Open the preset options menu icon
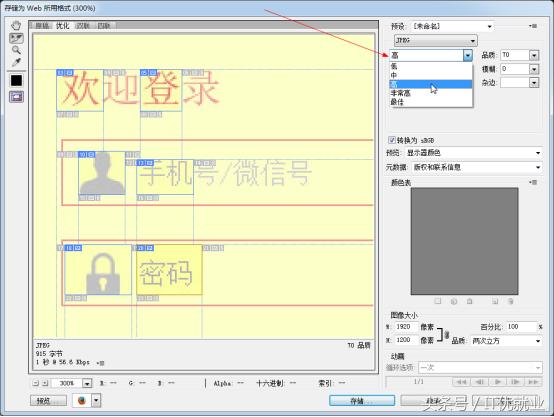The image size is (554, 417). [533, 26]
